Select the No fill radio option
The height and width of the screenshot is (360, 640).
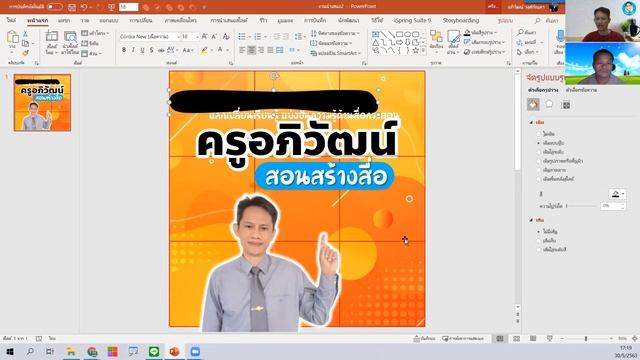coord(538,134)
